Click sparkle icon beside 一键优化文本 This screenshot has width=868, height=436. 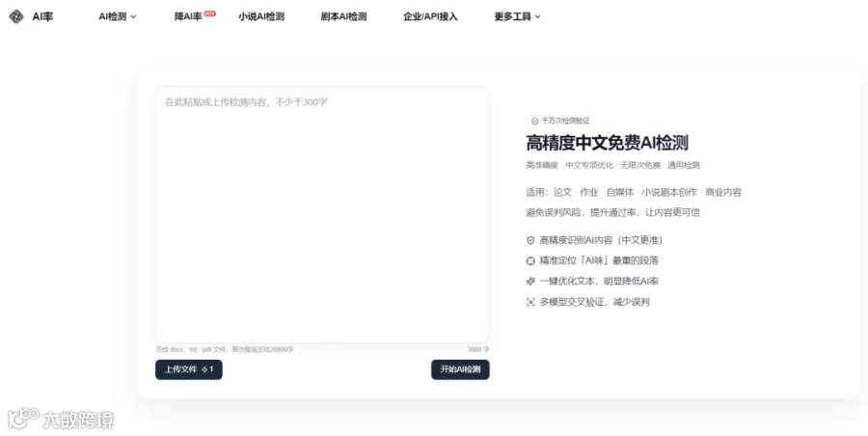(530, 282)
